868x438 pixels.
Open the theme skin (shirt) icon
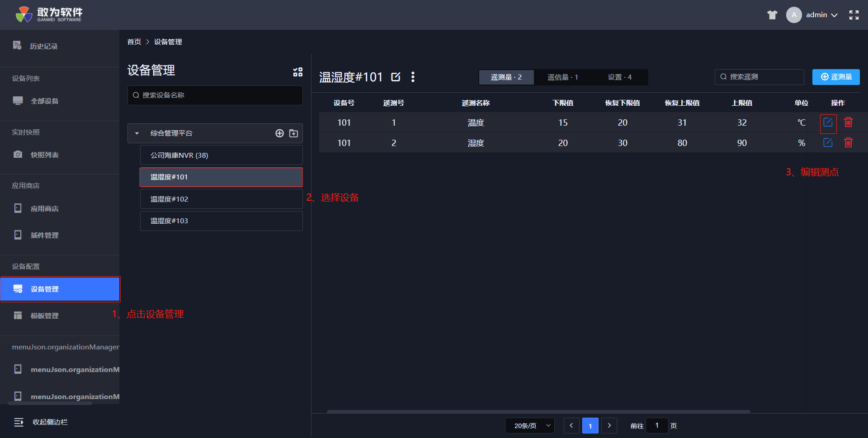coord(772,15)
